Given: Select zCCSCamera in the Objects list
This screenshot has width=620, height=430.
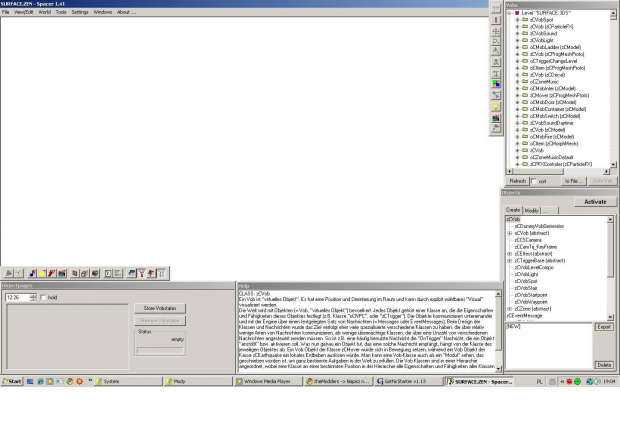Looking at the screenshot, I should (x=528, y=240).
